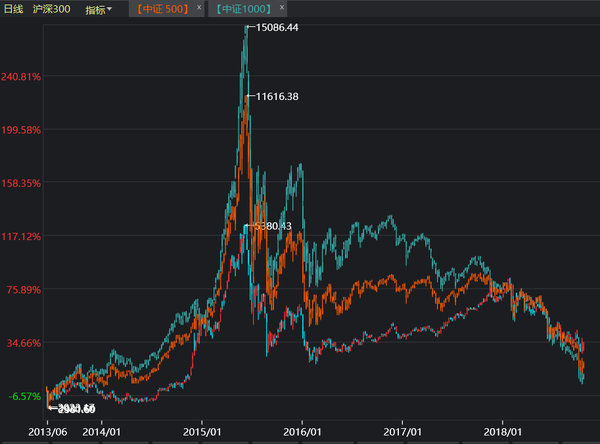
Task: Click the 240.81% axis label
Action: point(21,77)
